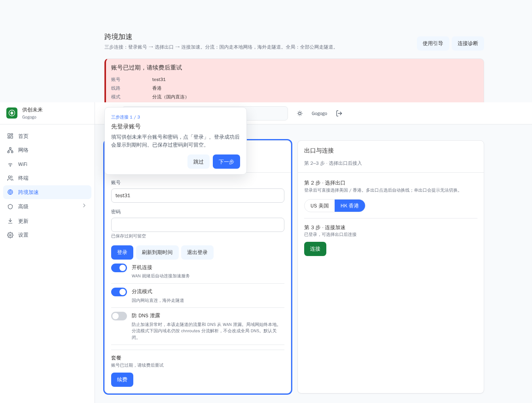Image resolution: width=532 pixels, height=403 pixels.
Task: Click the 退出登录 button
Action: [197, 252]
